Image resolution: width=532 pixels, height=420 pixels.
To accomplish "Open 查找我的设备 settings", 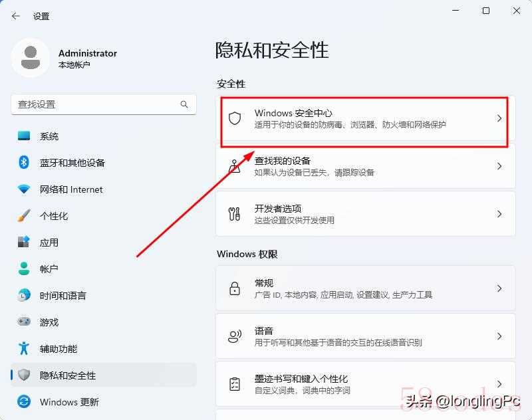I will (x=365, y=166).
